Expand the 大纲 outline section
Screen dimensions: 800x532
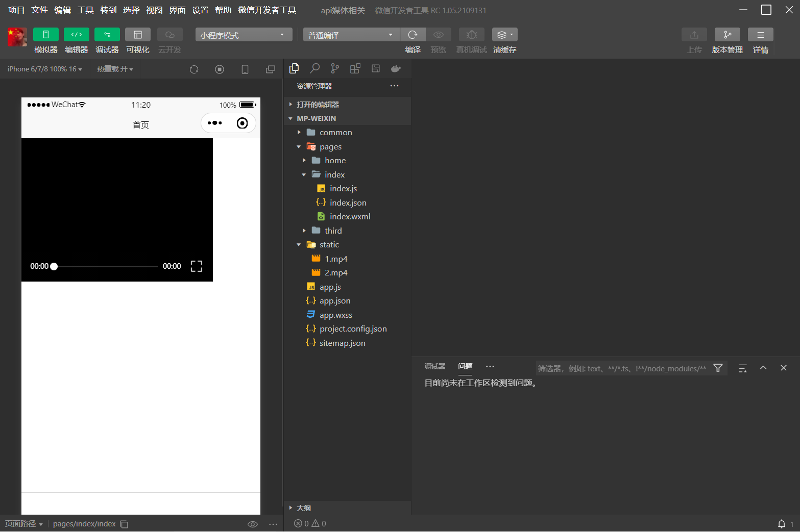click(x=347, y=508)
